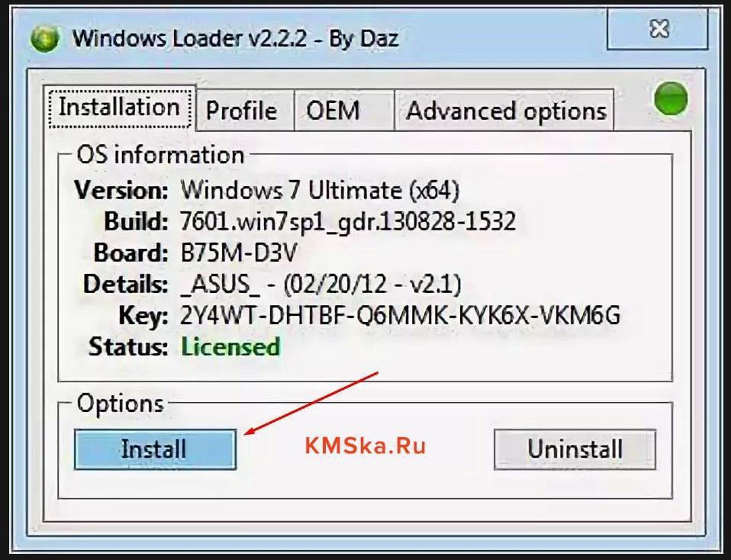Click the Uninstall button

[575, 449]
